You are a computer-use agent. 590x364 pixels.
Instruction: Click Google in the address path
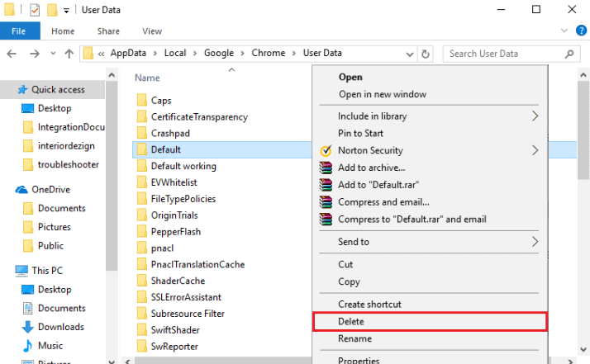(x=219, y=53)
